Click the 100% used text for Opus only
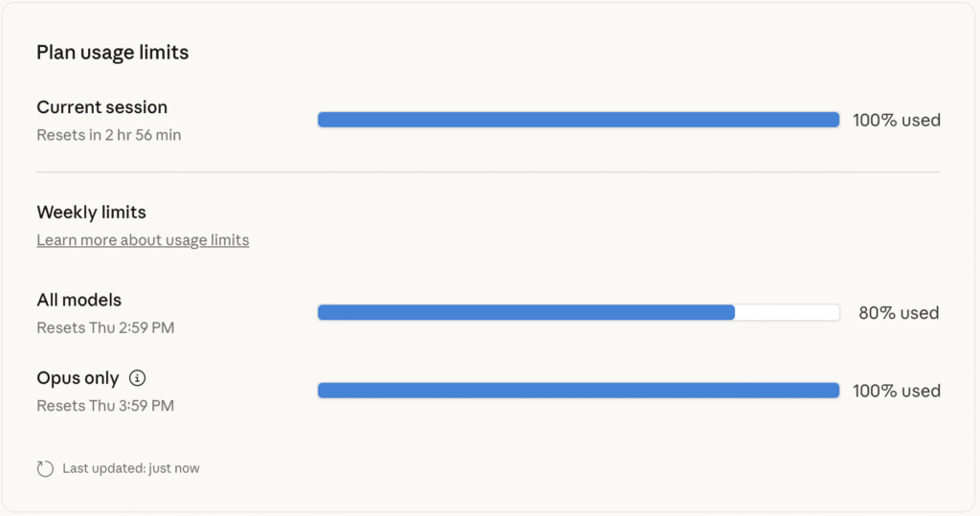 coord(896,392)
